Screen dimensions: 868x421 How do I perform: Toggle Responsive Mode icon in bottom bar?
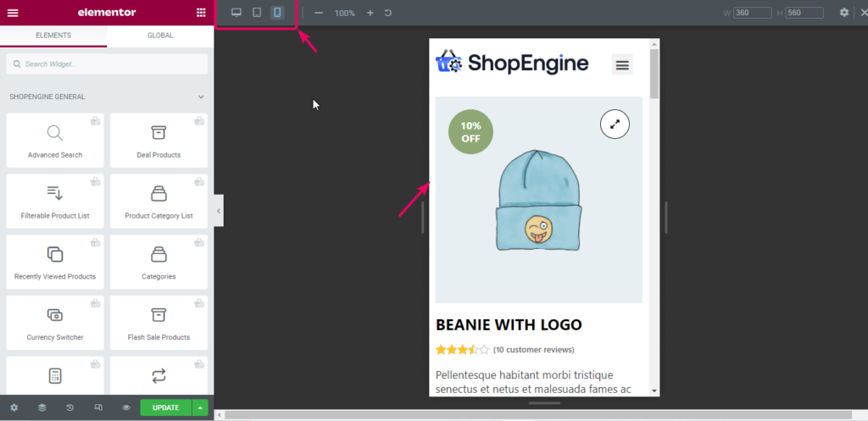tap(98, 407)
